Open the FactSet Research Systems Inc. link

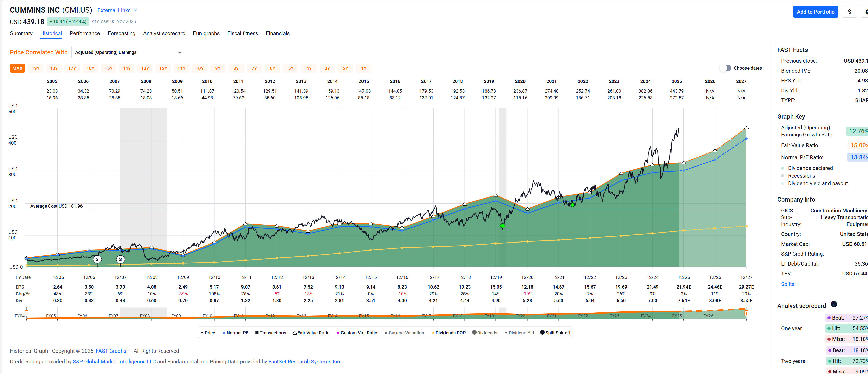click(304, 362)
